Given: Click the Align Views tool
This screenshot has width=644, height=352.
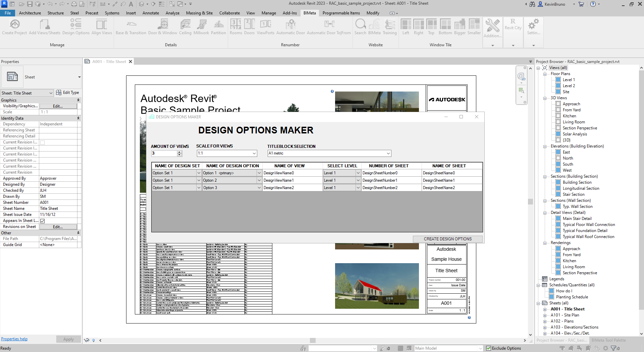Looking at the screenshot, I should 102,27.
